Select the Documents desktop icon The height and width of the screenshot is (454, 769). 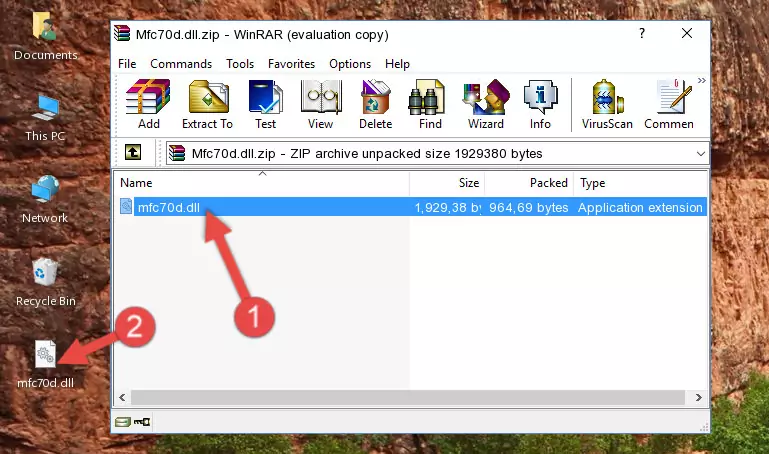(x=45, y=36)
